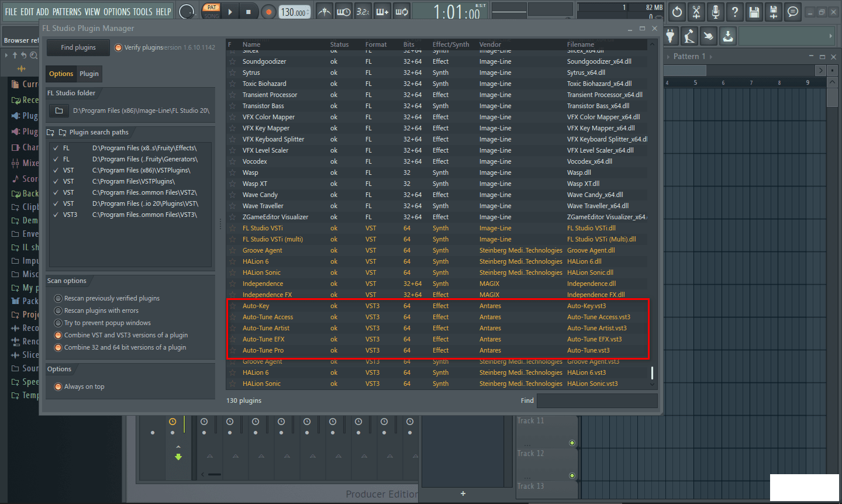
Task: Expand the Temp folder in browser
Action: pyautogui.click(x=24, y=395)
